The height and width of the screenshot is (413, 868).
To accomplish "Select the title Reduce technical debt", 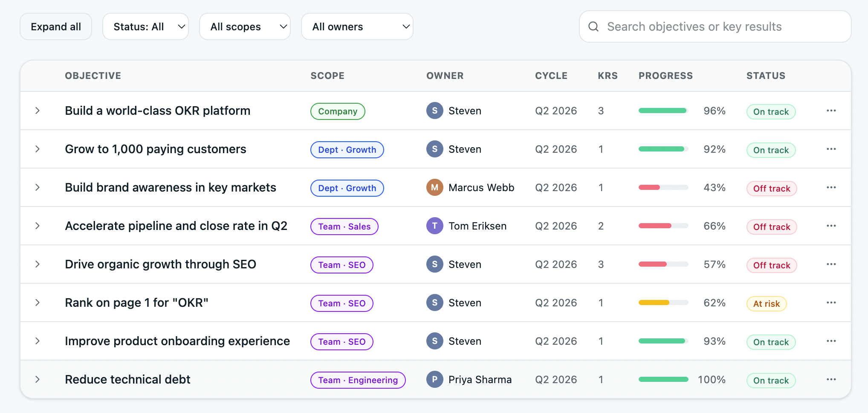I will 127,379.
